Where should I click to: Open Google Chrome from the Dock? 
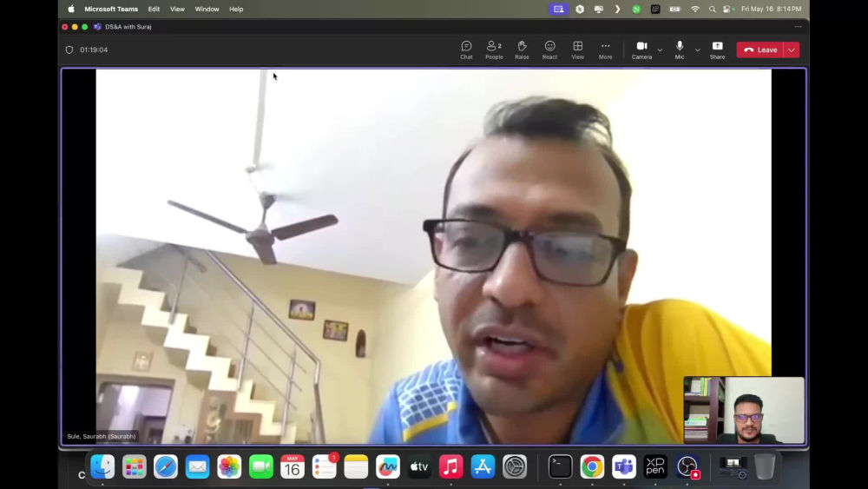point(592,466)
